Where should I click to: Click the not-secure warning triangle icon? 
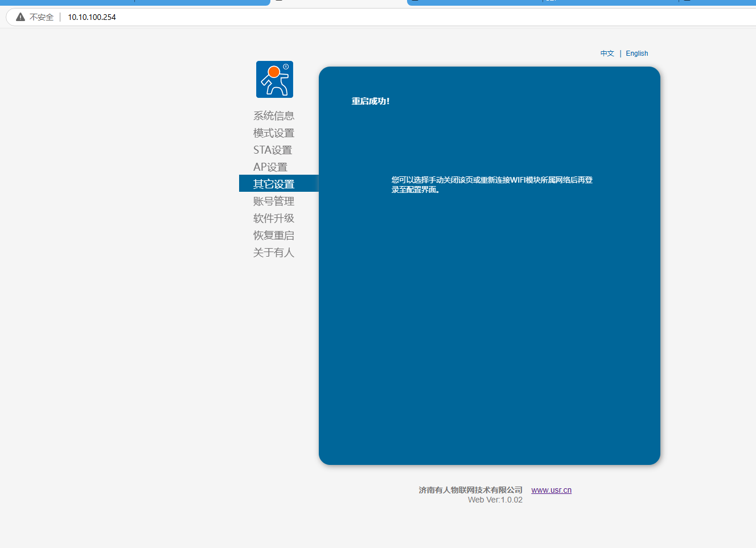[20, 17]
